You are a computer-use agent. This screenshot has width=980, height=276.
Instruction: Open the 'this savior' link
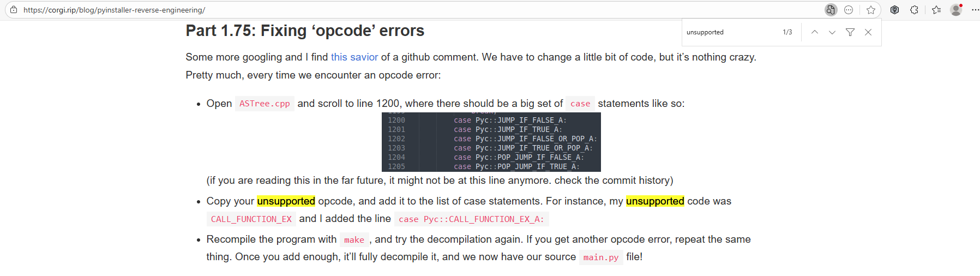click(x=354, y=57)
